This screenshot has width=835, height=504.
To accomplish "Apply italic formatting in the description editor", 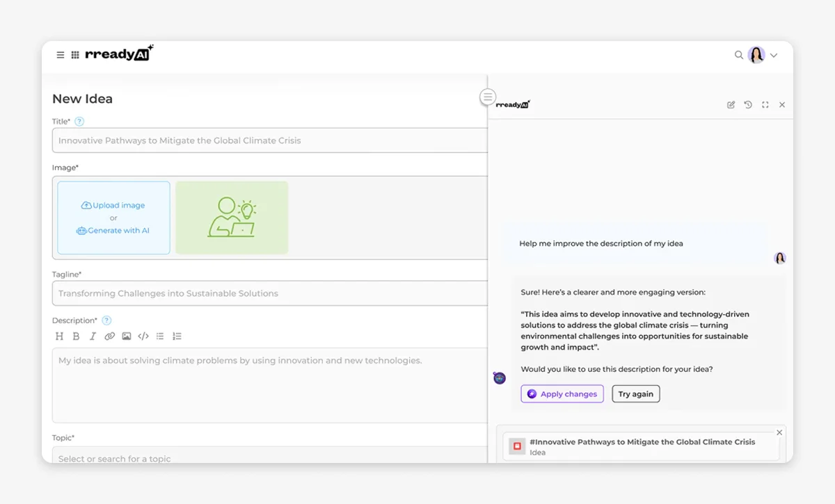I will click(93, 336).
